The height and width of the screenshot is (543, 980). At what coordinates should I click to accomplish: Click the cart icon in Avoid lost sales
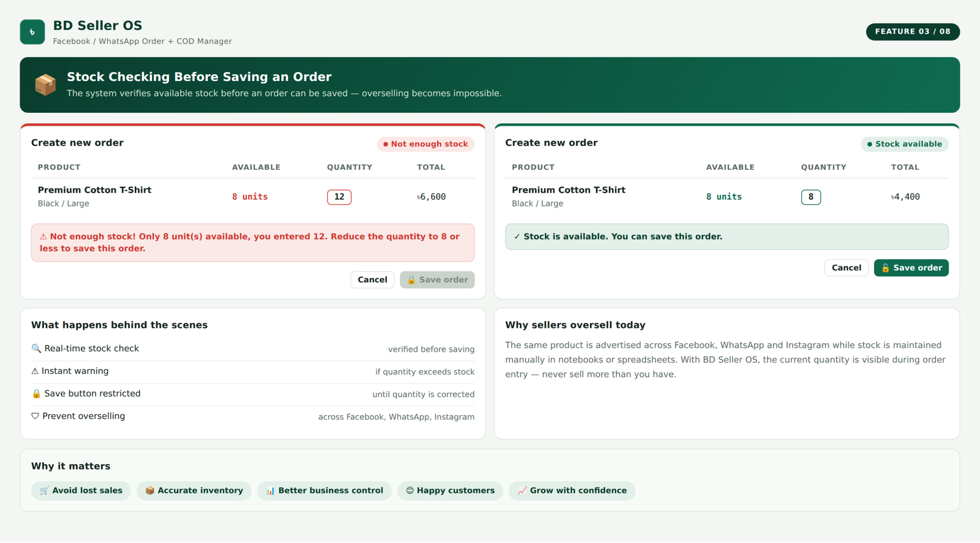tap(44, 490)
